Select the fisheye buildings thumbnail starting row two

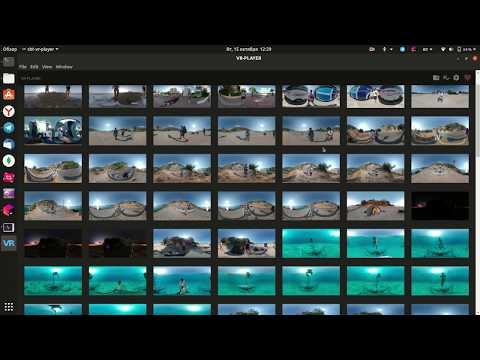53,130
